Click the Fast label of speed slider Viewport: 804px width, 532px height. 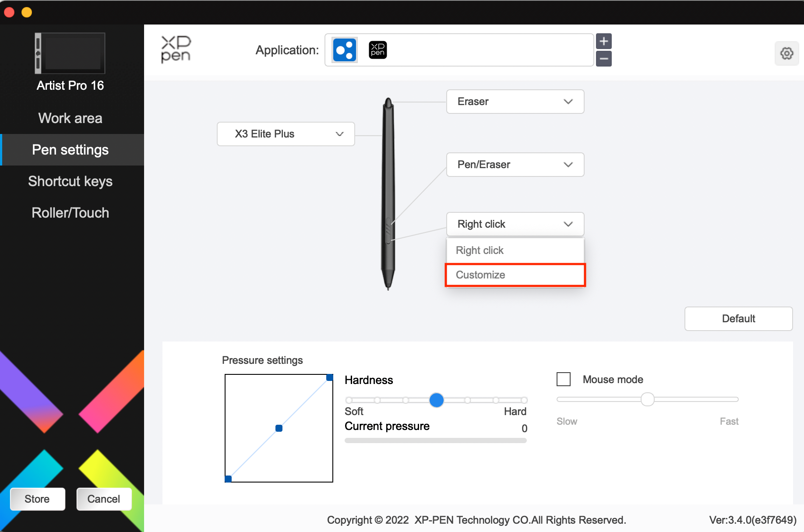(729, 421)
